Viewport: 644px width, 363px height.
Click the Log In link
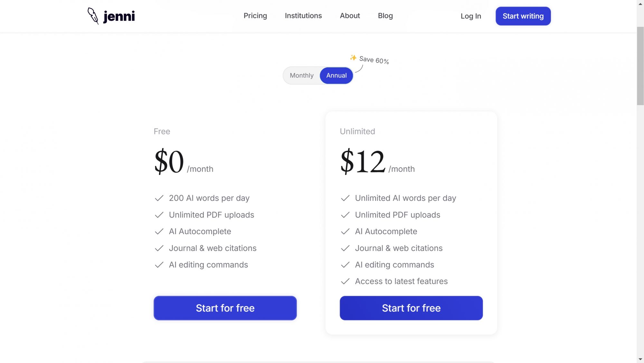(x=470, y=16)
